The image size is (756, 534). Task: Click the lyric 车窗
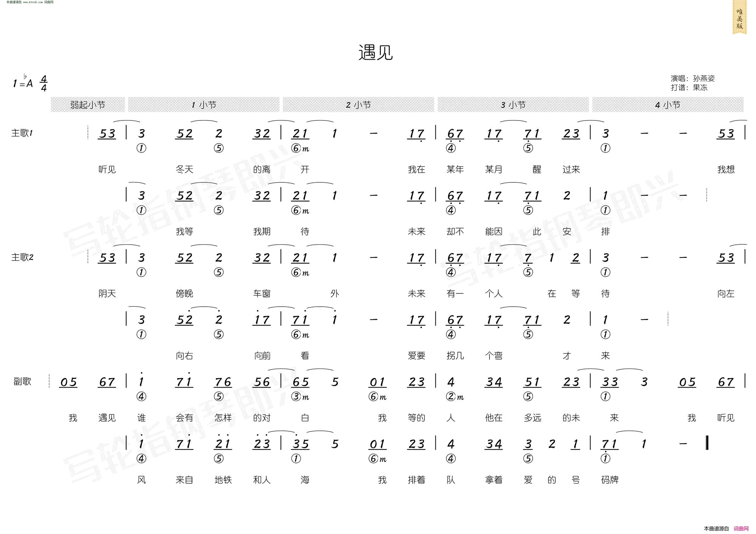[262, 293]
